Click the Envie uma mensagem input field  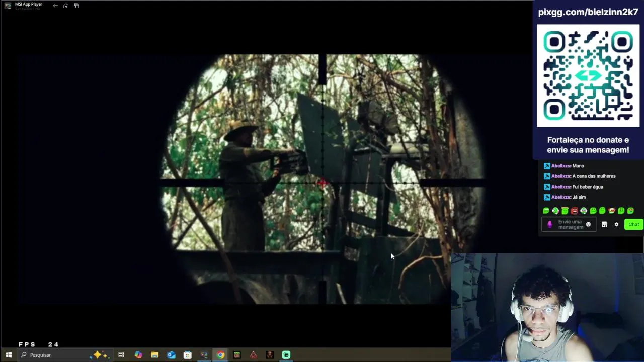(570, 224)
